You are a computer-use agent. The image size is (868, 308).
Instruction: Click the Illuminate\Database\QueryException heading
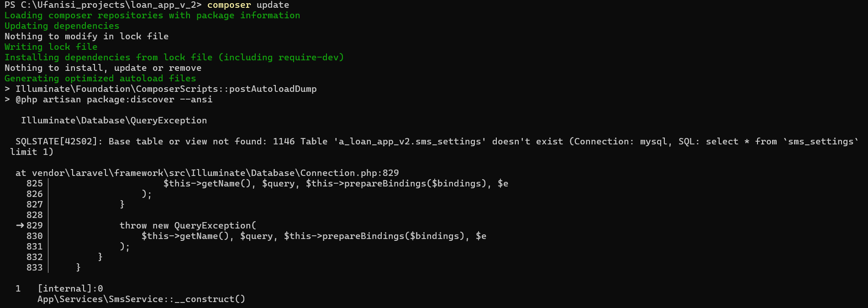click(x=114, y=121)
